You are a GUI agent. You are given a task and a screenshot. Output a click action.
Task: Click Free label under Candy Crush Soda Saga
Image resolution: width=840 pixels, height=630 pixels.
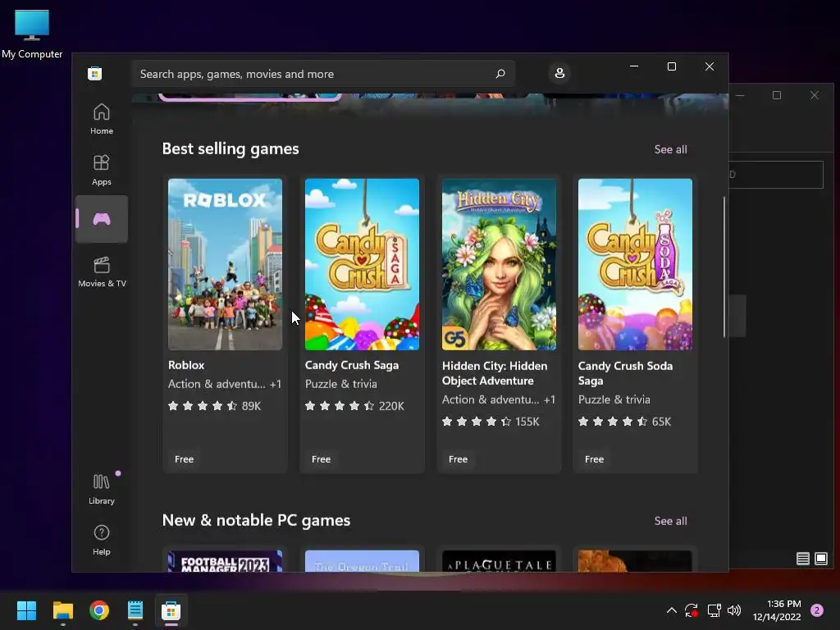coord(595,459)
